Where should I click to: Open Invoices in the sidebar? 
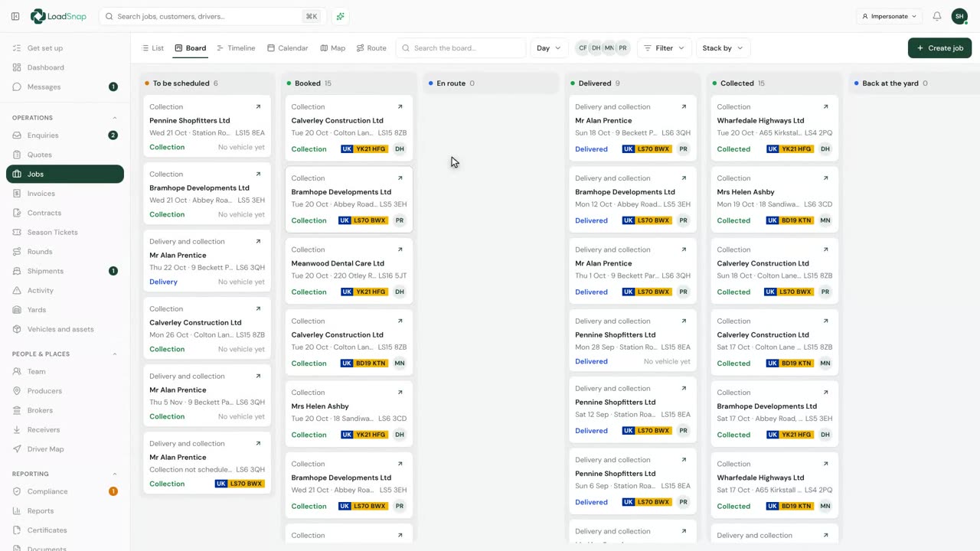[65, 194]
